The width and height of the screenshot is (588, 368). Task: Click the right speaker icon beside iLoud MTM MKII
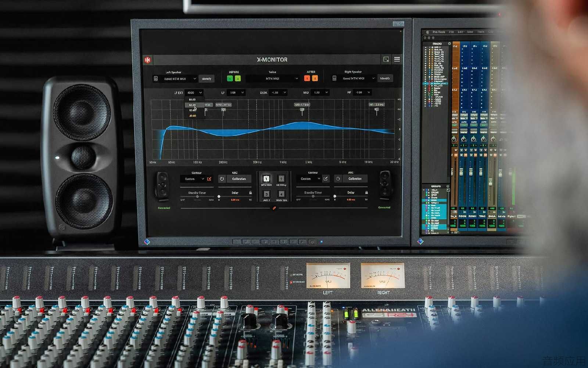coord(334,78)
